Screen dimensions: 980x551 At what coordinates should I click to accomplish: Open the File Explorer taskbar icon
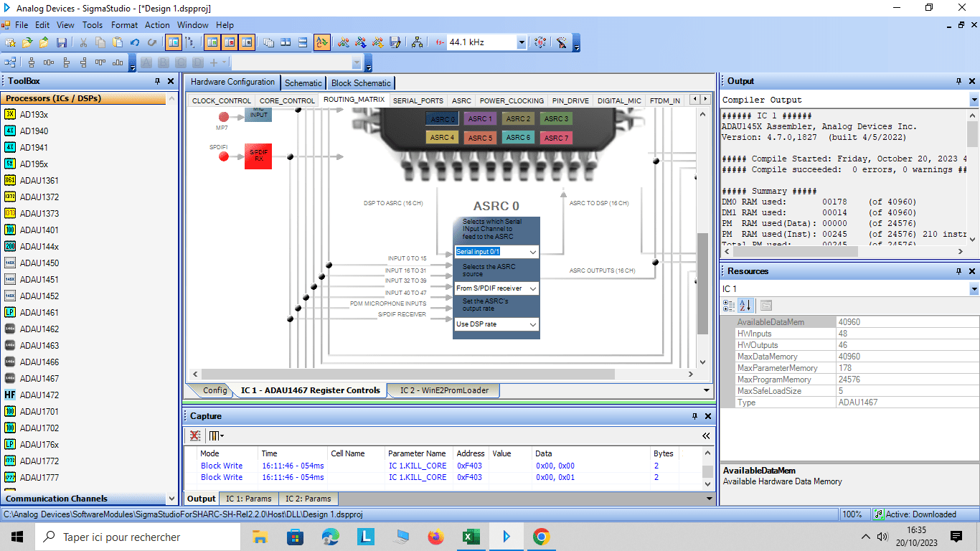[260, 537]
